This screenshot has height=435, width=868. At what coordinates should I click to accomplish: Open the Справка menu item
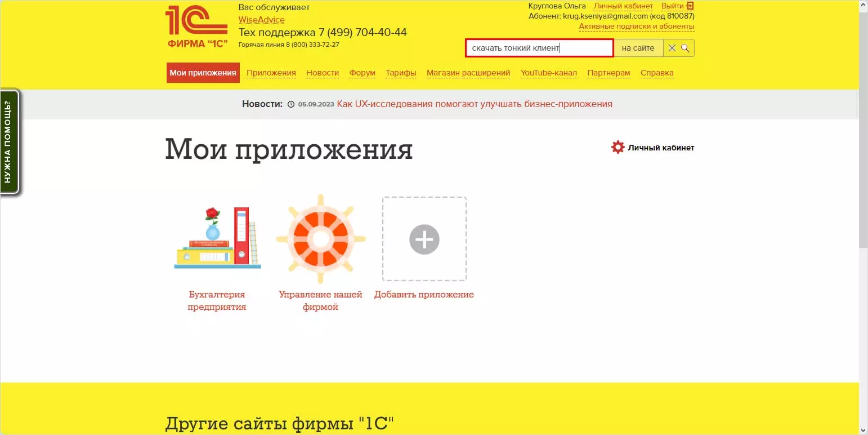click(x=657, y=73)
